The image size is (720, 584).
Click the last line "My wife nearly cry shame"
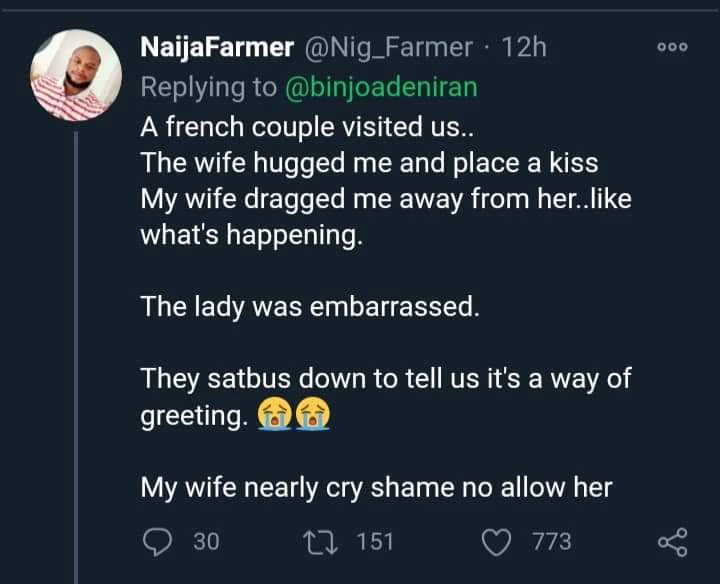tap(375, 488)
